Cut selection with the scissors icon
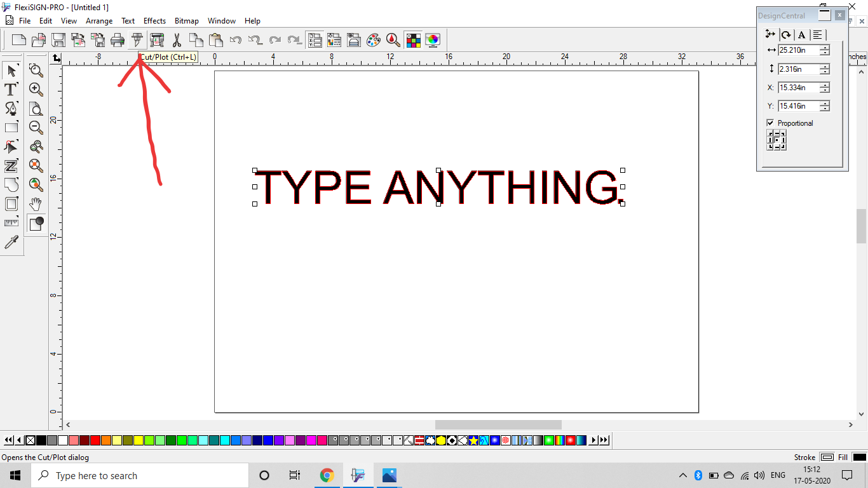The width and height of the screenshot is (868, 488). click(177, 40)
